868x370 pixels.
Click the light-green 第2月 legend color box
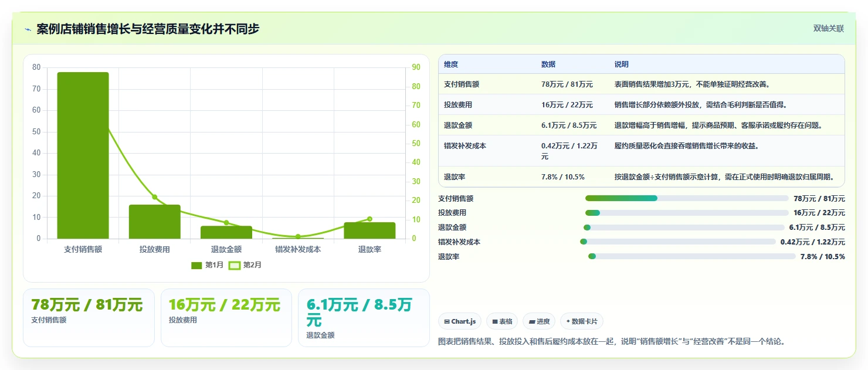234,265
